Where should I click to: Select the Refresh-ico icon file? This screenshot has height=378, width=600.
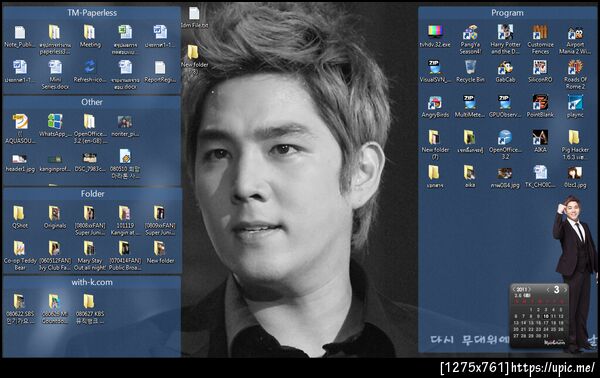(x=90, y=72)
